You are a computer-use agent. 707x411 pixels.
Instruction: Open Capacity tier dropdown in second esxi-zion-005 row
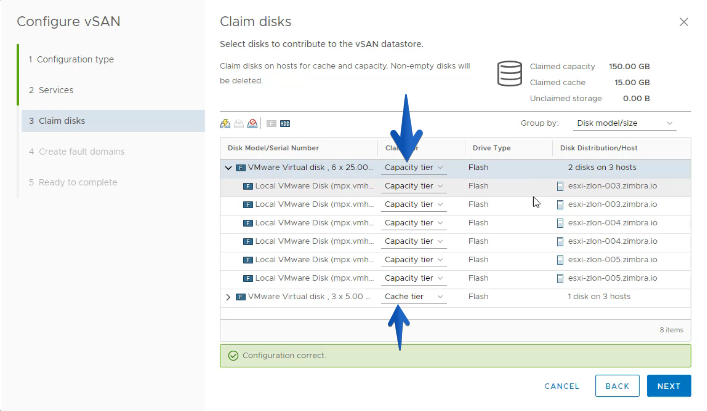point(413,278)
